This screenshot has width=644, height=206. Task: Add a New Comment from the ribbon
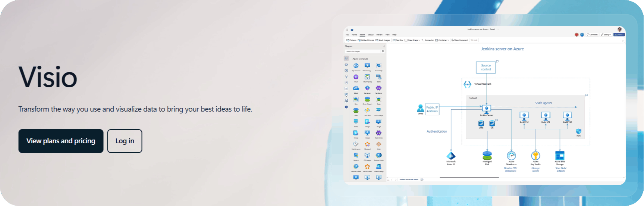click(x=460, y=40)
